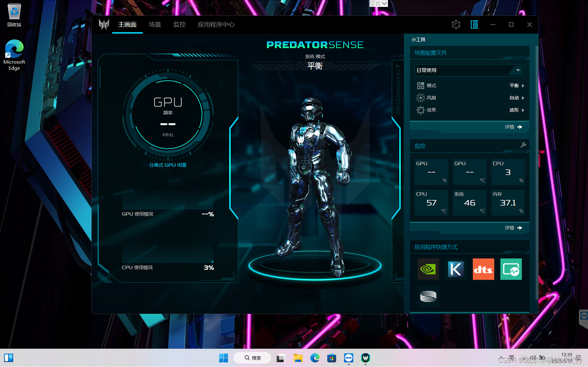Click the 风扇 fan icon
This screenshot has width=588, height=367.
coord(420,98)
